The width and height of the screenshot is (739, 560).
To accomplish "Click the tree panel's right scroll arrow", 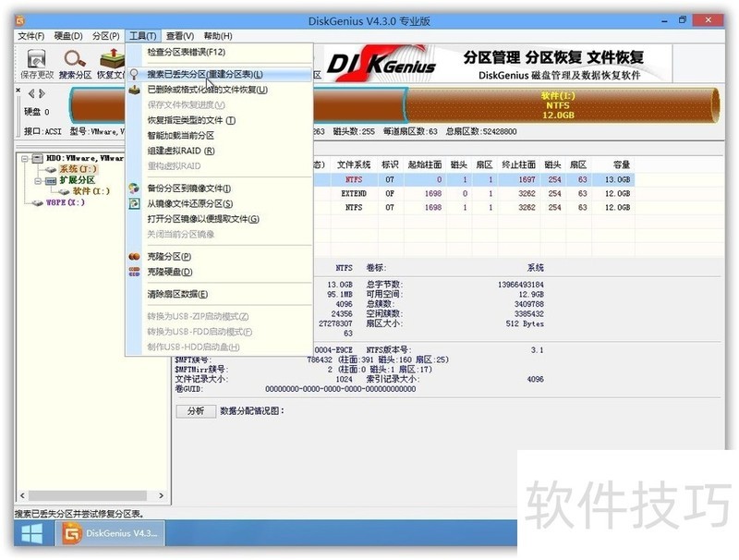I will click(x=161, y=495).
